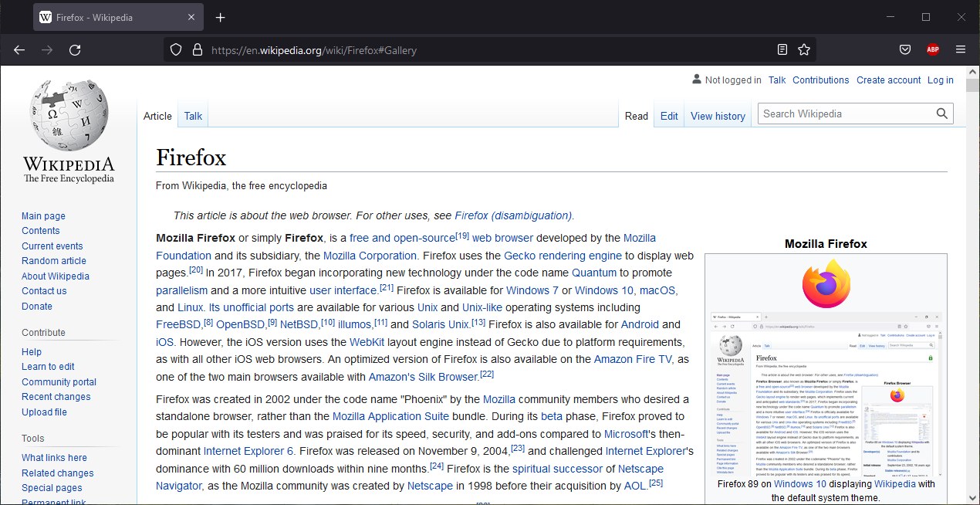Follow the AOL link
Image resolution: width=980 pixels, height=505 pixels.
(635, 486)
